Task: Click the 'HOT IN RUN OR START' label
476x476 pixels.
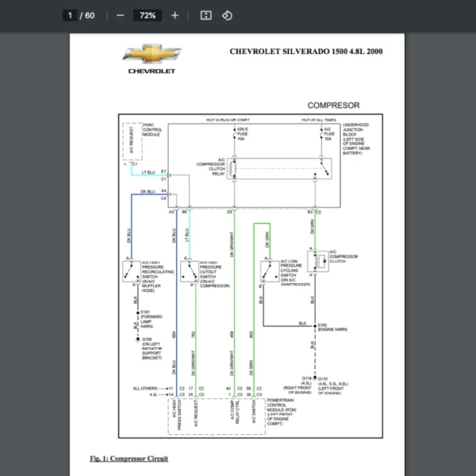Action: pos(228,120)
